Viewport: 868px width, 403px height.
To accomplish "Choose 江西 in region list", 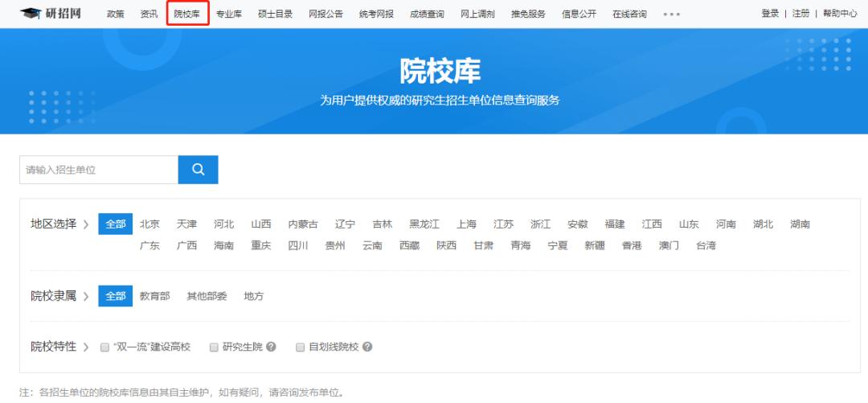I will (x=652, y=224).
